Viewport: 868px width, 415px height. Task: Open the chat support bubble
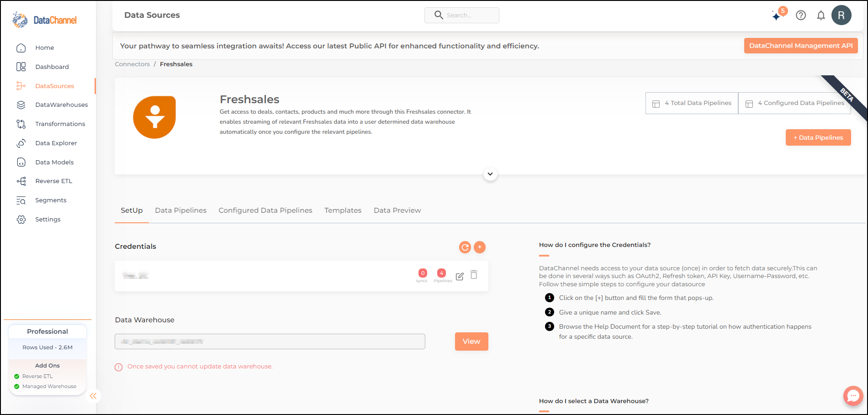click(853, 396)
